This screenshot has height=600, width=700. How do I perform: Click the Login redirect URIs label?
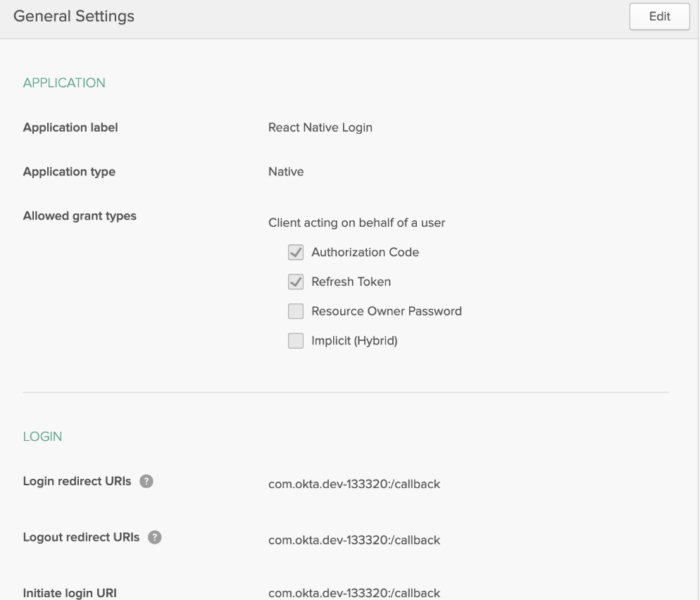pos(77,481)
